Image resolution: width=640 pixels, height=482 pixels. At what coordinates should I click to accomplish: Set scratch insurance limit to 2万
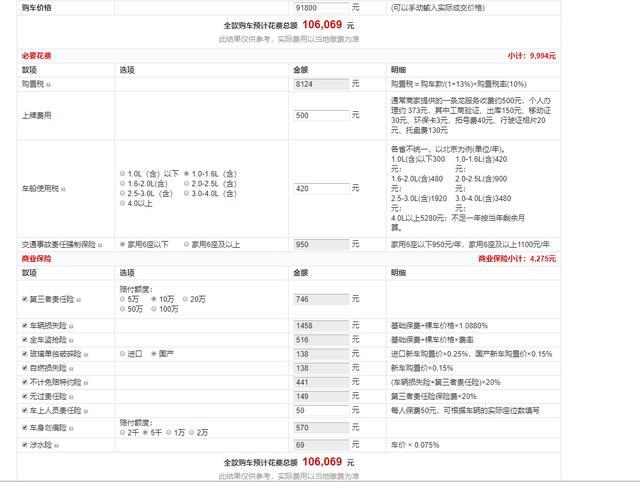[191, 432]
